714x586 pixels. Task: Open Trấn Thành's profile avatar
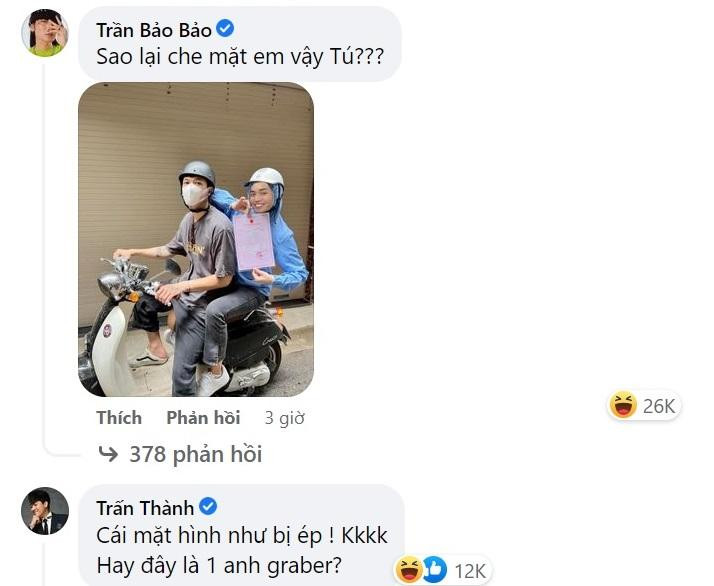[45, 511]
